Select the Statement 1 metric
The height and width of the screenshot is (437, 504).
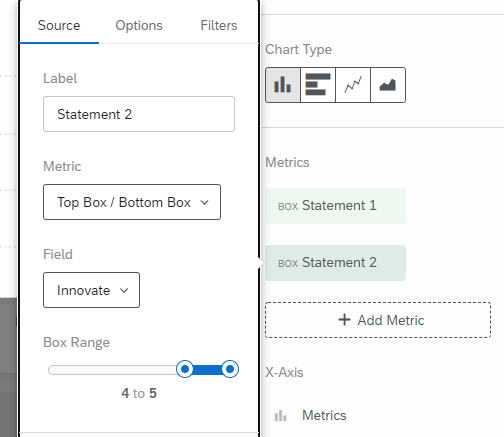(335, 206)
